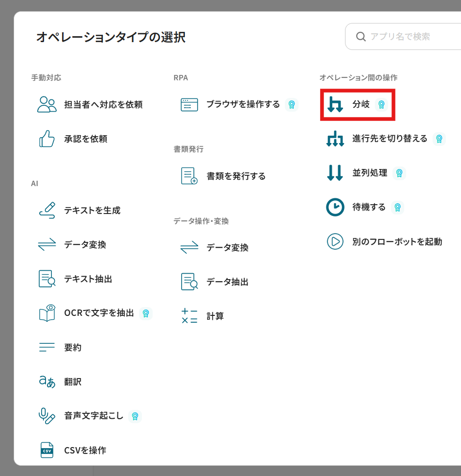The image size is (461, 476).
Task: Select the 要約 label
Action: coord(72,347)
